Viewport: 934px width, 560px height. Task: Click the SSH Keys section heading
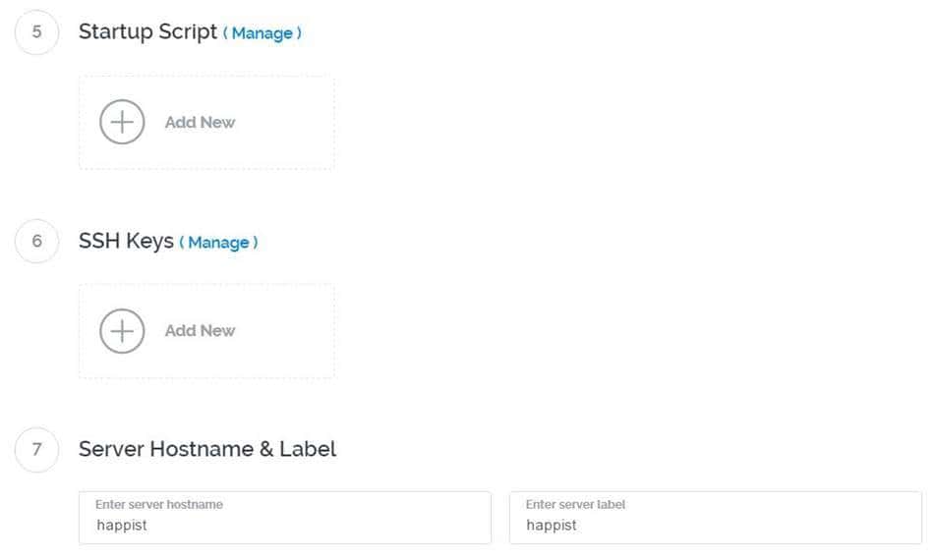126,241
